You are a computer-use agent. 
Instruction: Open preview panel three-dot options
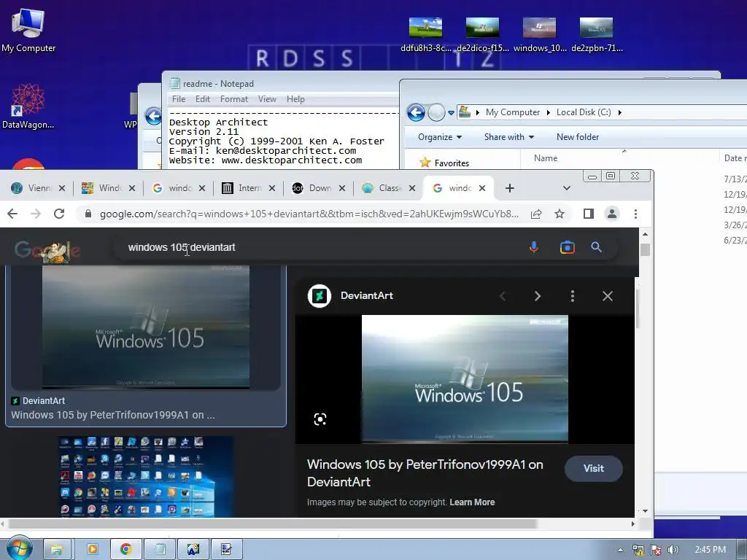[572, 296]
